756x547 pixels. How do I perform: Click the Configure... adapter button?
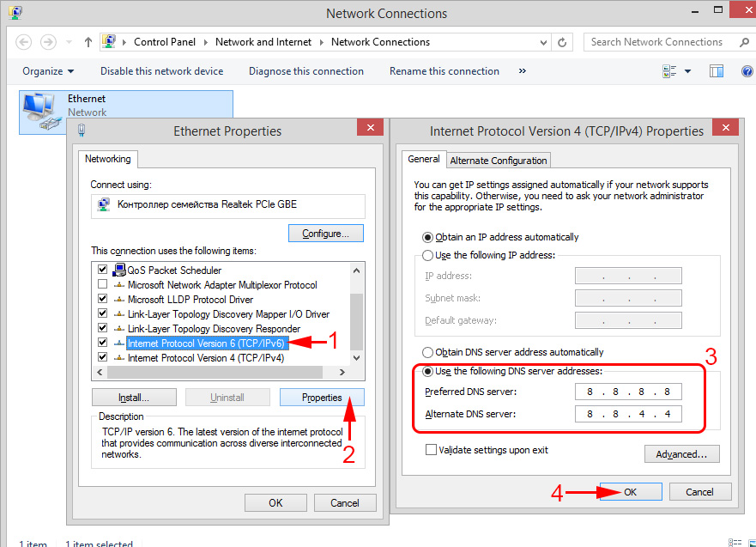(x=326, y=234)
